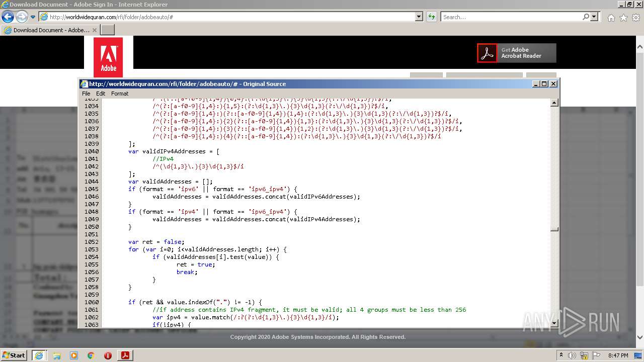Click the Start button
The width and height of the screenshot is (644, 362).
pyautogui.click(x=14, y=355)
